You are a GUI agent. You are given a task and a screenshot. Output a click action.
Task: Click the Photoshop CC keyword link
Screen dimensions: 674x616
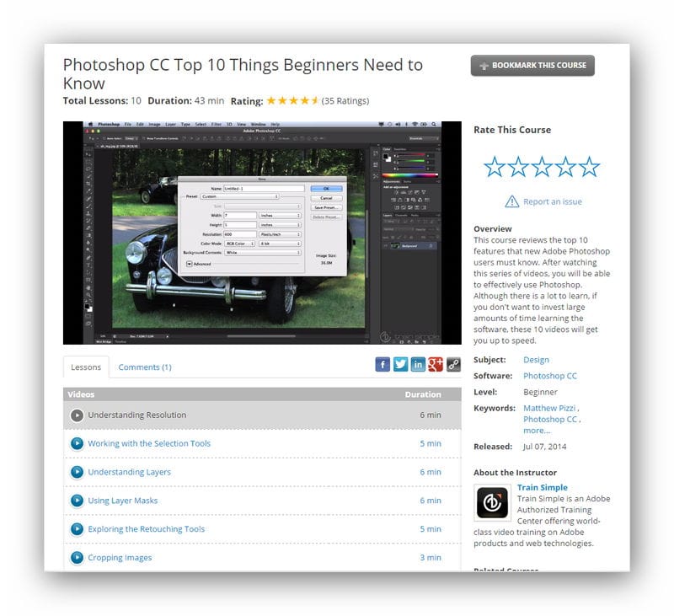coord(550,419)
